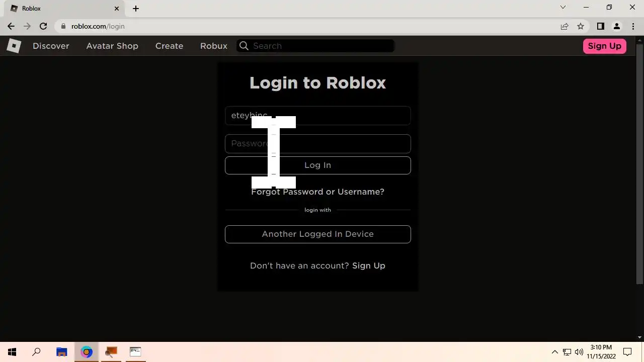Click Chrome icon in taskbar
Image resolution: width=644 pixels, height=362 pixels.
point(87,352)
